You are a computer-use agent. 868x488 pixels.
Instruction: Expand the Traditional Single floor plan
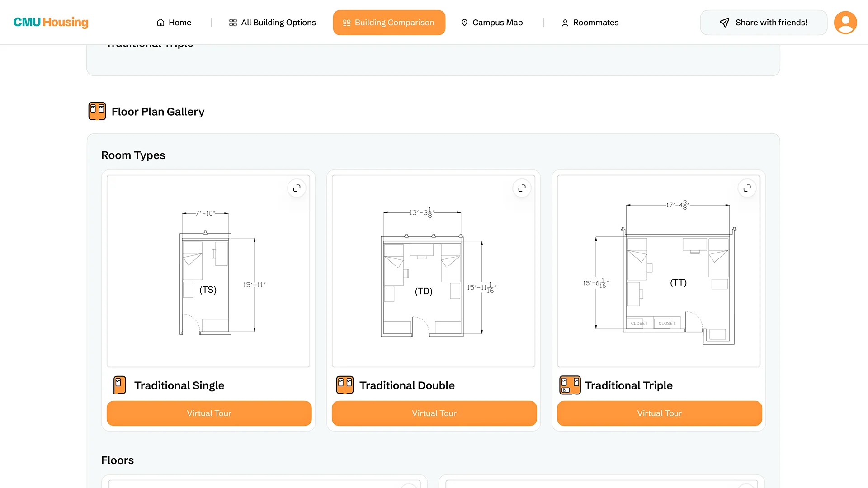click(x=297, y=188)
